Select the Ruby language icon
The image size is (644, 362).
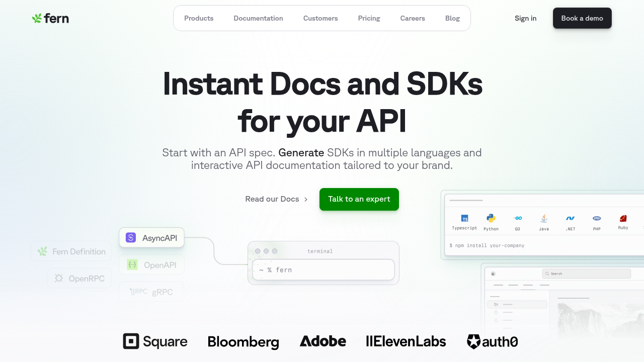[x=623, y=218]
